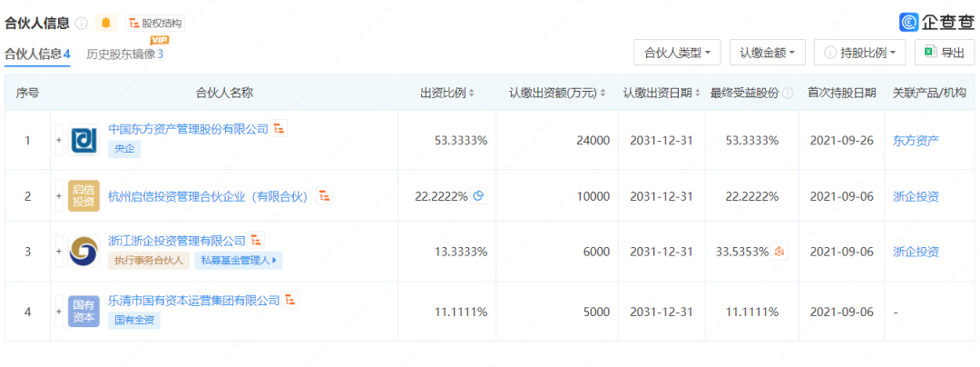This screenshot has width=980, height=367.
Task: Sort by 出资比例 column header
Action: pyautogui.click(x=447, y=93)
